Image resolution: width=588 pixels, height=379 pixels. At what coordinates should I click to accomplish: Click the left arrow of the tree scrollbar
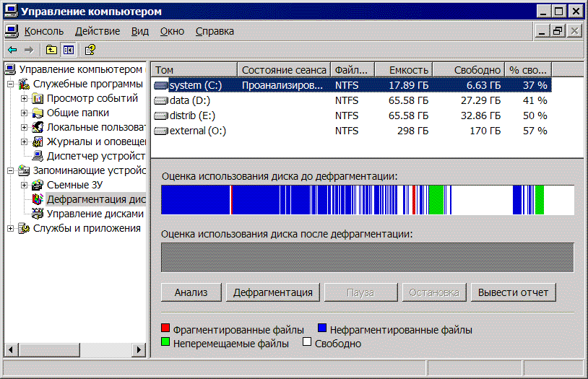[x=12, y=349]
